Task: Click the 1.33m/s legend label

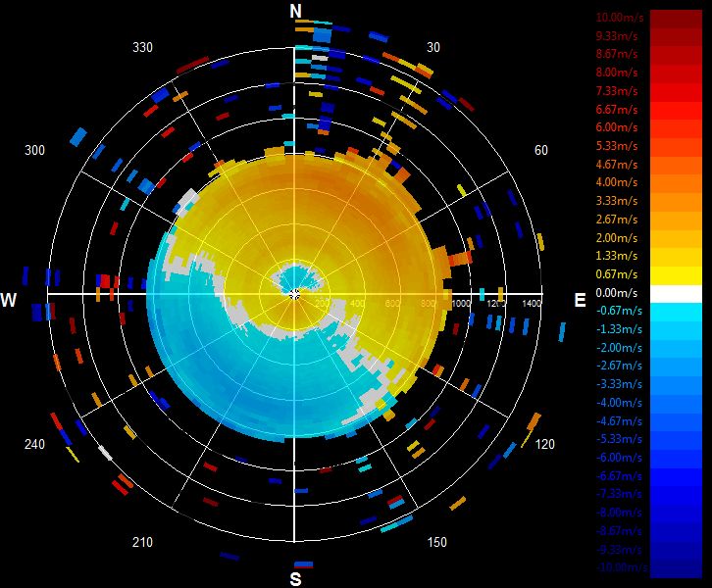Action: tap(617, 256)
